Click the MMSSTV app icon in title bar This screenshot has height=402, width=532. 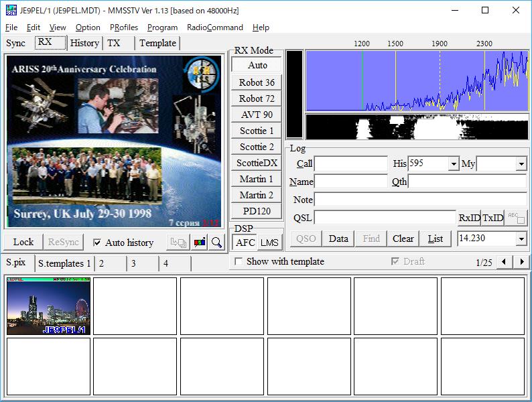(11, 10)
